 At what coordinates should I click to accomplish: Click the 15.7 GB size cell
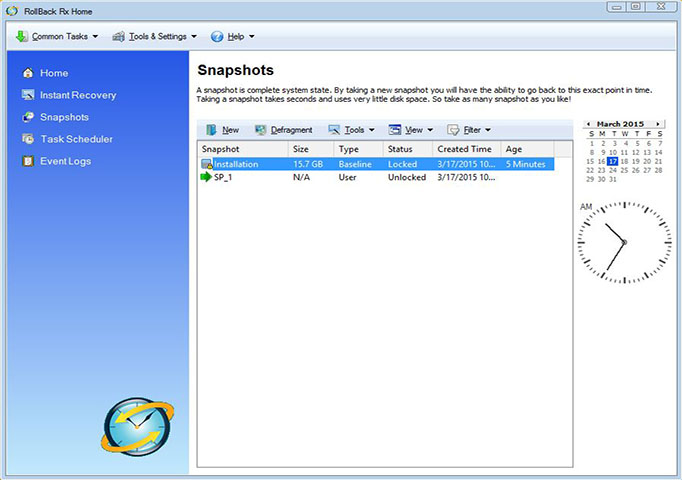tap(308, 164)
